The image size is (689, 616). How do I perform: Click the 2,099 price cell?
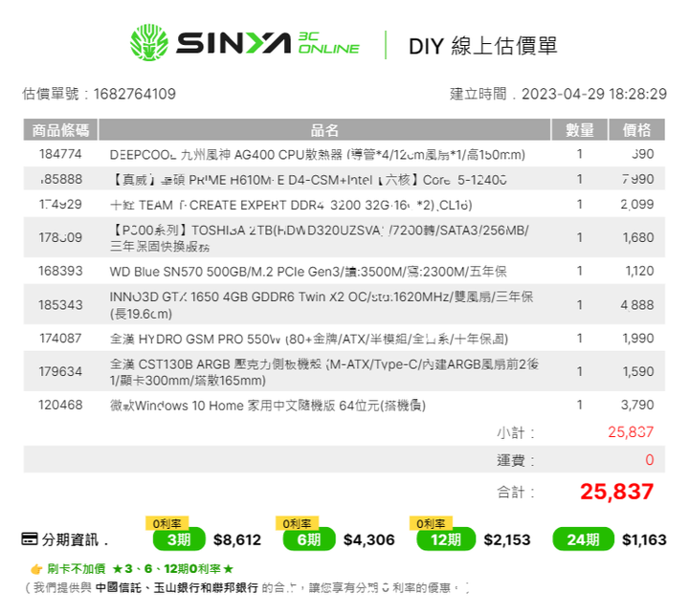pos(637,205)
